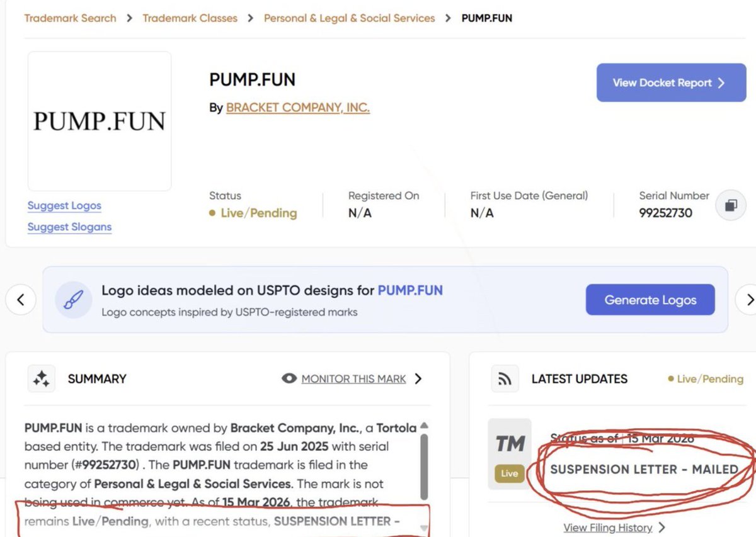Open Suggest Logos link

pyautogui.click(x=64, y=206)
